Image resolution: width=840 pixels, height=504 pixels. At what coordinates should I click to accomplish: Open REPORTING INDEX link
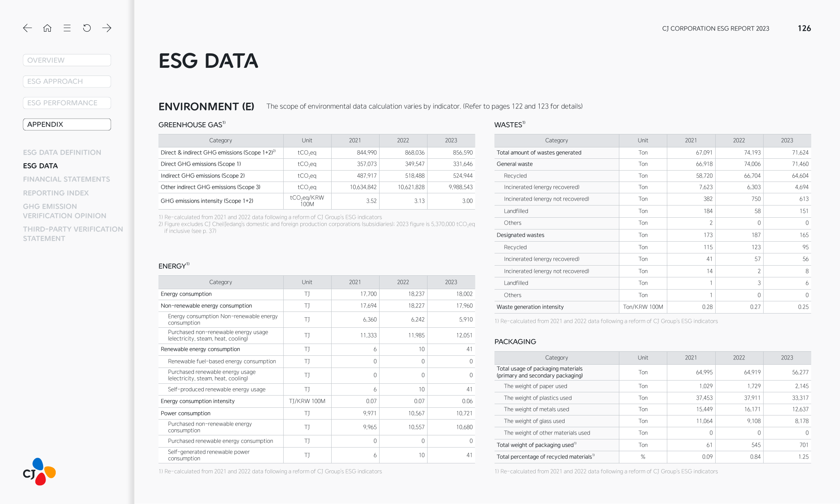click(x=56, y=193)
